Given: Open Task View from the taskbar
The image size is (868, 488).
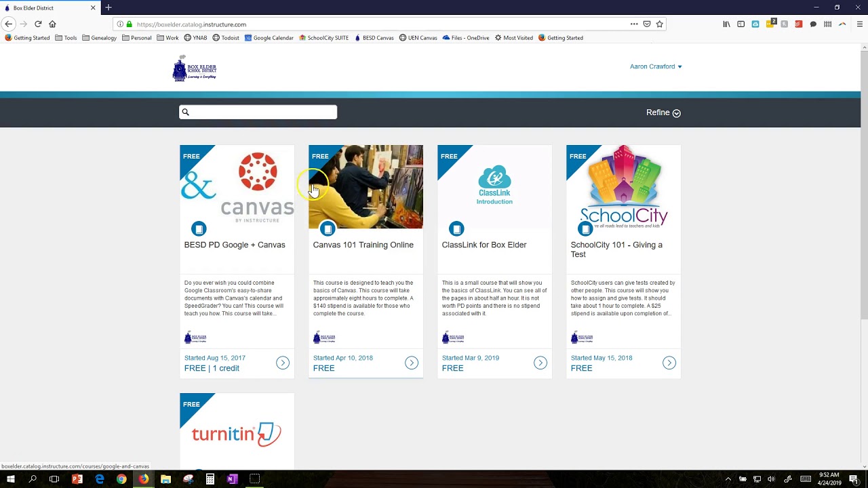Looking at the screenshot, I should (x=54, y=479).
